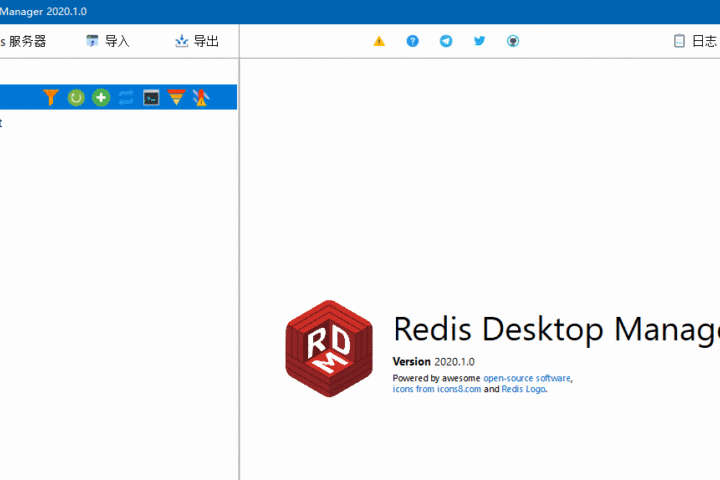Select the highlighted blue database row

tap(18, 97)
